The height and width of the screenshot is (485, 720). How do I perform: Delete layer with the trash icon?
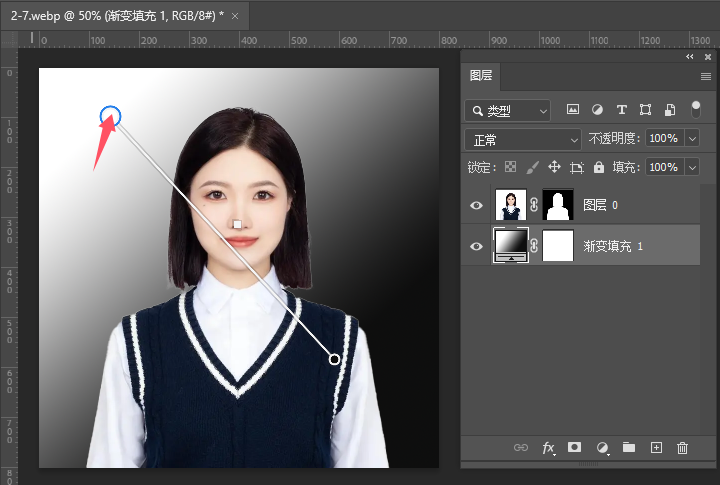coord(683,448)
